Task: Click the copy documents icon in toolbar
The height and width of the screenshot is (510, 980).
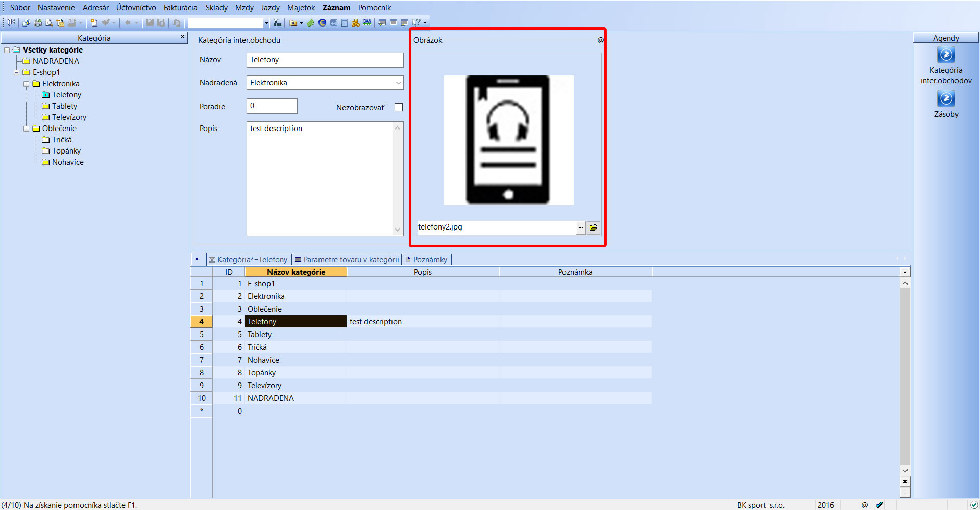Action: point(176,22)
